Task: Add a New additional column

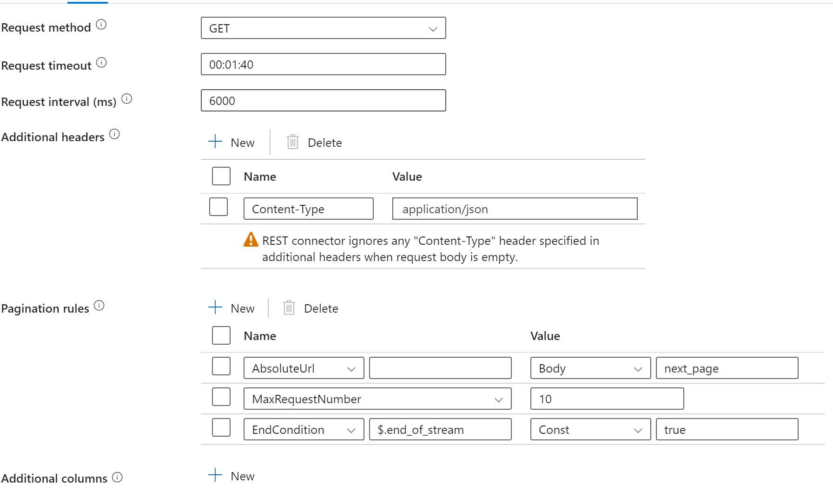Action: point(232,476)
